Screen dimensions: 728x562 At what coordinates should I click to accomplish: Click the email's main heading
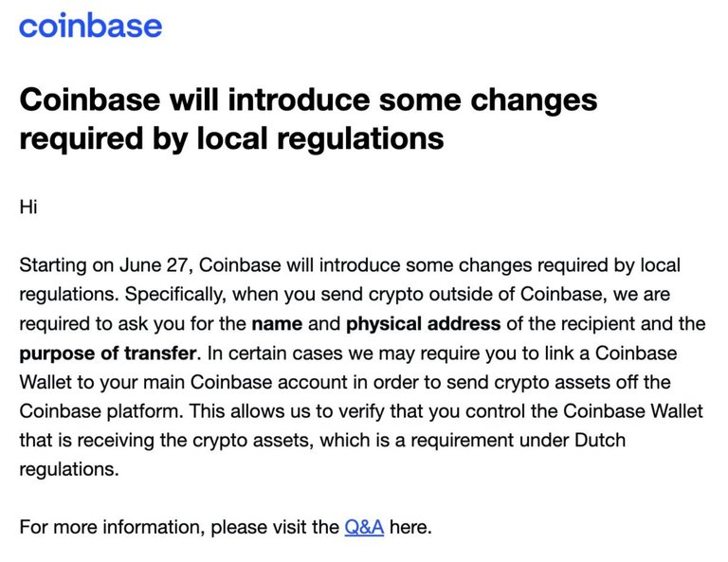pyautogui.click(x=308, y=119)
